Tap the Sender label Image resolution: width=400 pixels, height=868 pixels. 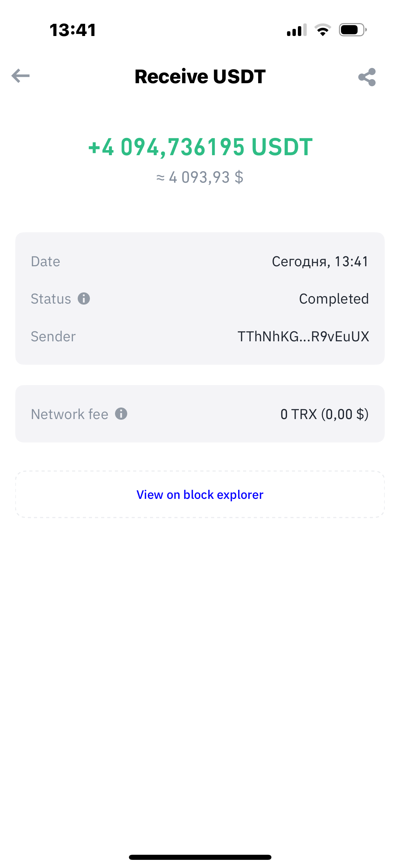tap(53, 337)
